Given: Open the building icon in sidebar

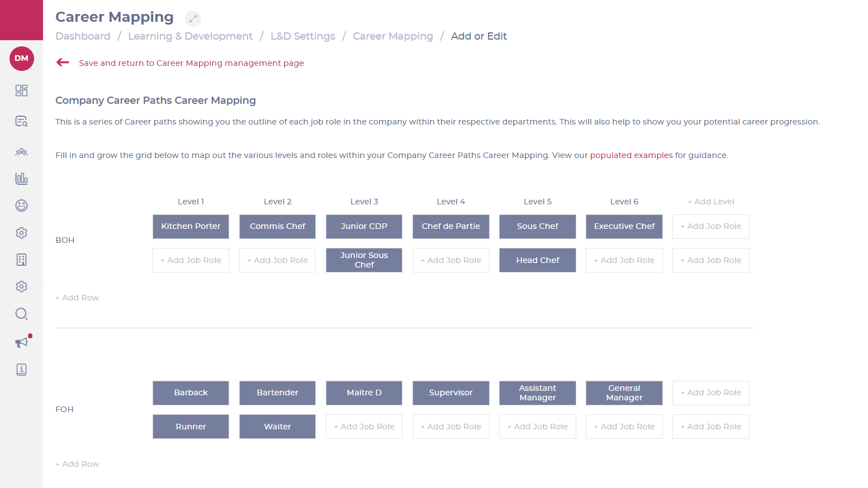Looking at the screenshot, I should 21,260.
